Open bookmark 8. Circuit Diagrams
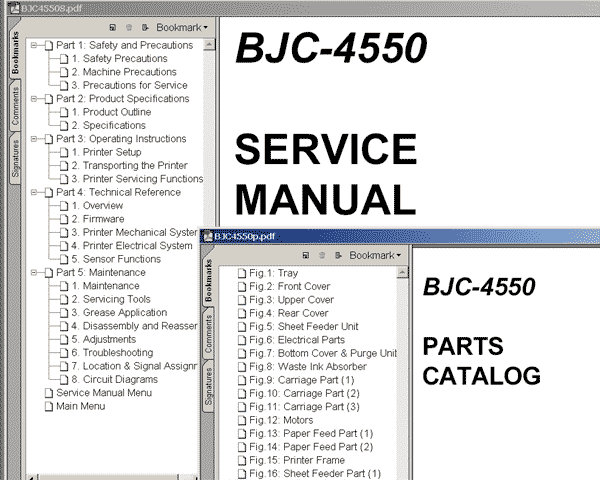The height and width of the screenshot is (480, 600). 115,380
